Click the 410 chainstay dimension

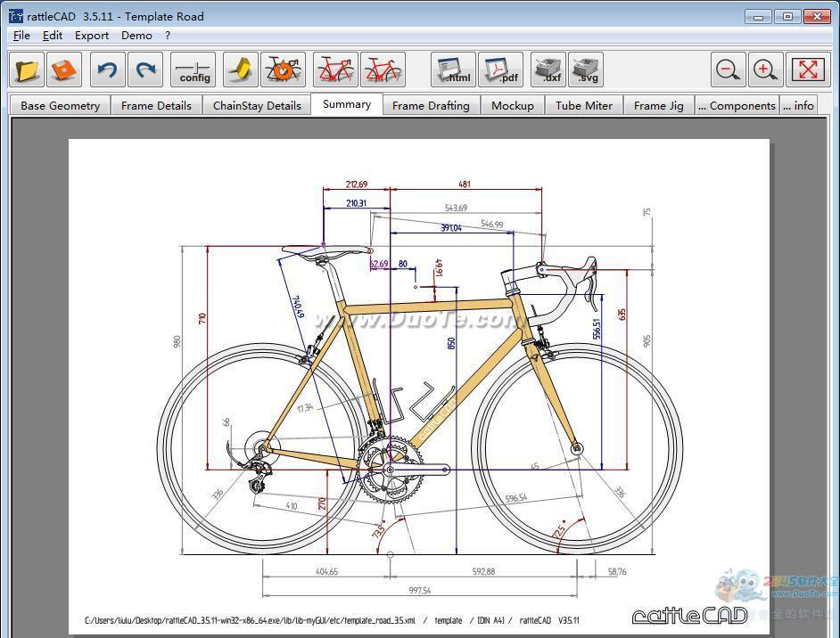point(291,506)
